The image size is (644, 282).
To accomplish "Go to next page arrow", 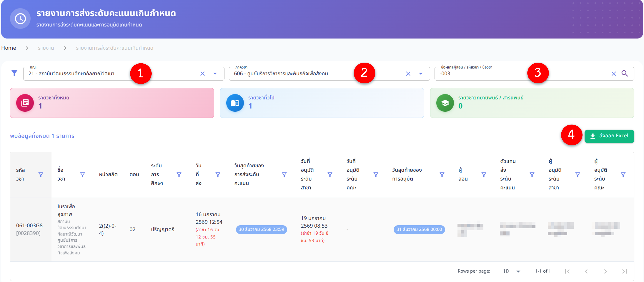I will 605,271.
